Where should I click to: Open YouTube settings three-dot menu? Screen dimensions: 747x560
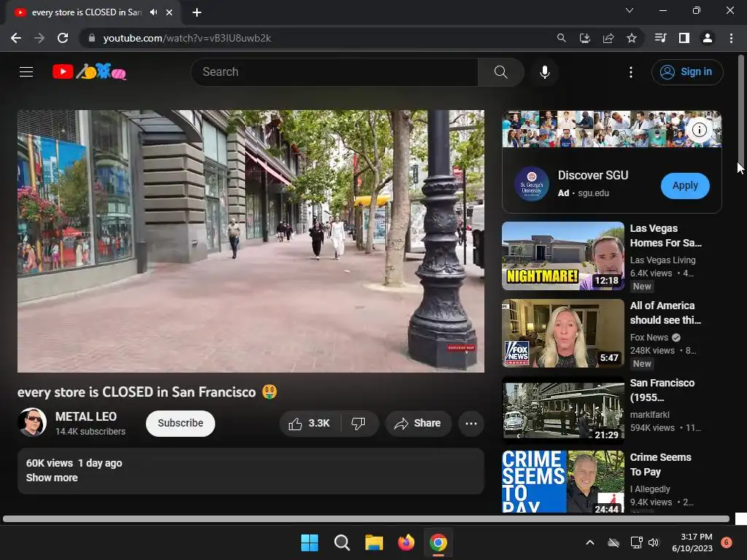[x=631, y=72]
